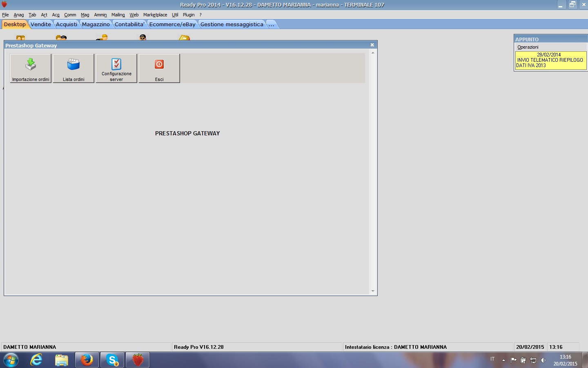The width and height of the screenshot is (588, 368).
Task: Open the Marketplace menu
Action: click(155, 15)
